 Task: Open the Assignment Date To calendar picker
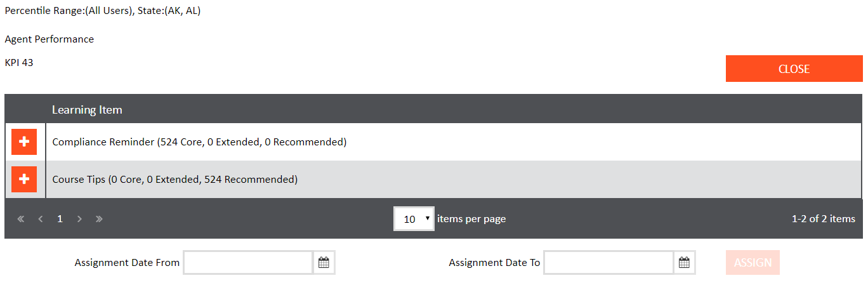(x=684, y=262)
